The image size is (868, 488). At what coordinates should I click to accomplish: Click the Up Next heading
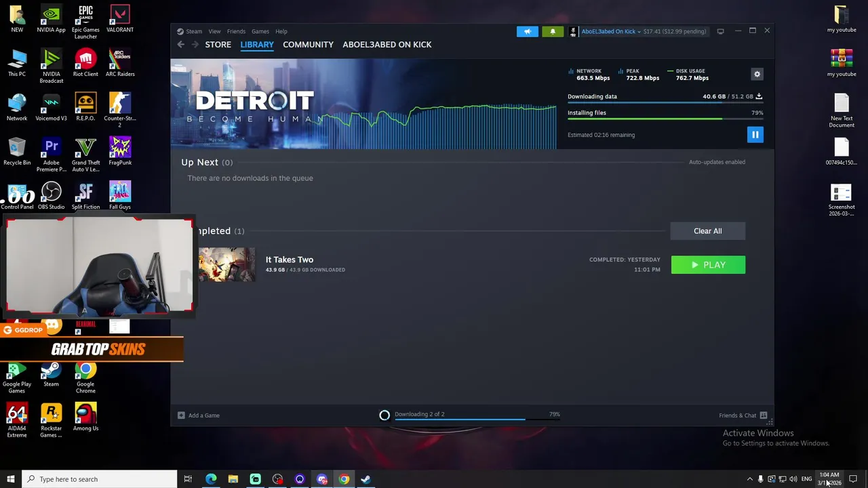[x=199, y=163]
